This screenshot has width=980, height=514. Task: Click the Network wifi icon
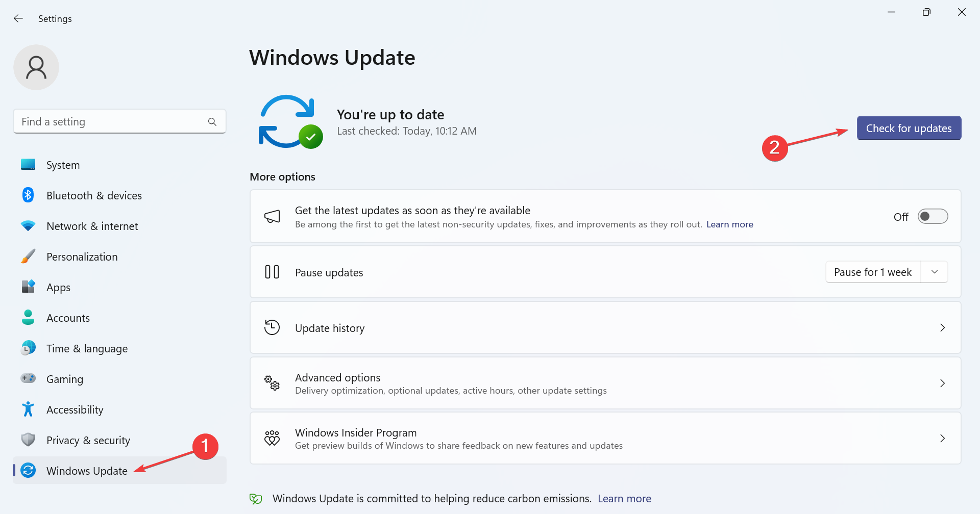28,226
